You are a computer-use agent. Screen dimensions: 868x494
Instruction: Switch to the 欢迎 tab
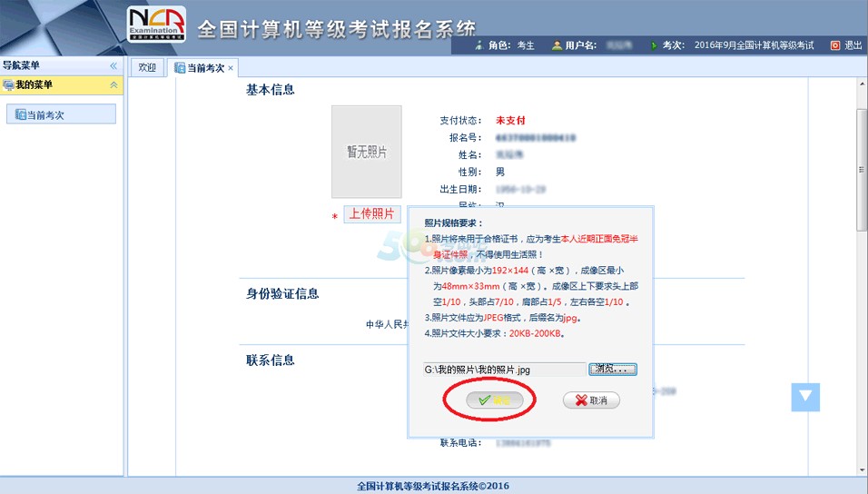coord(147,67)
